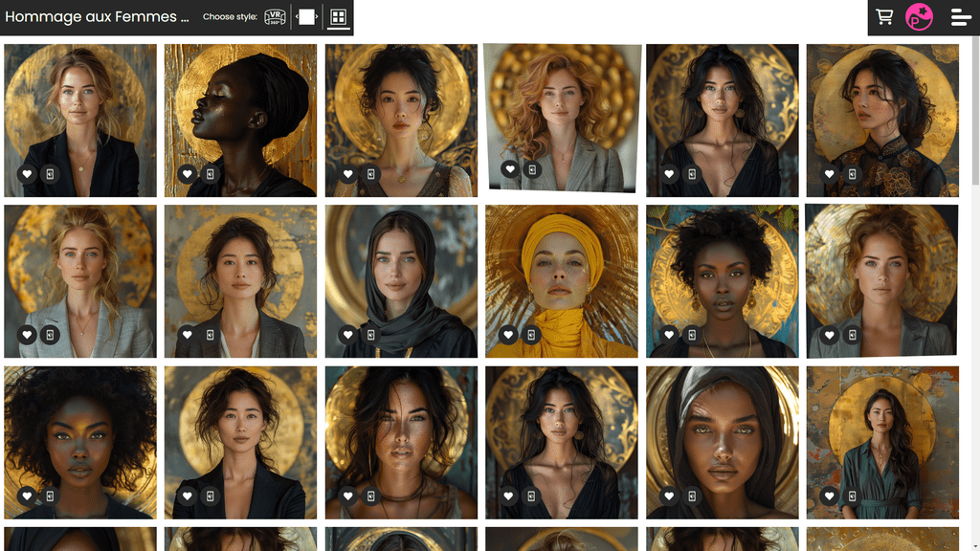Favorite the yellow turban portrait
The height and width of the screenshot is (551, 980).
click(508, 335)
